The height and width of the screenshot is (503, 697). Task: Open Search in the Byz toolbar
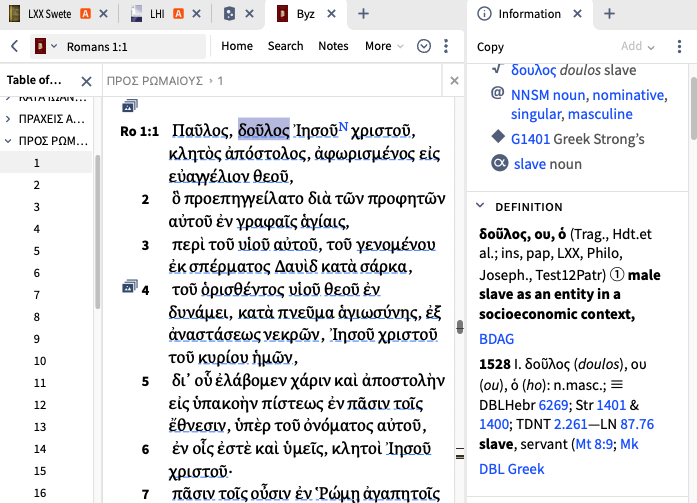click(285, 46)
